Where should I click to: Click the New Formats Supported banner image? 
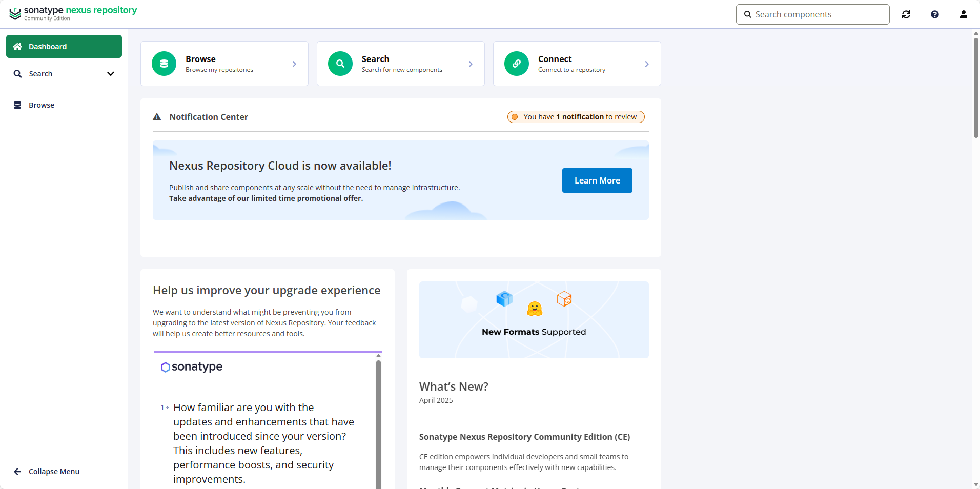[534, 319]
